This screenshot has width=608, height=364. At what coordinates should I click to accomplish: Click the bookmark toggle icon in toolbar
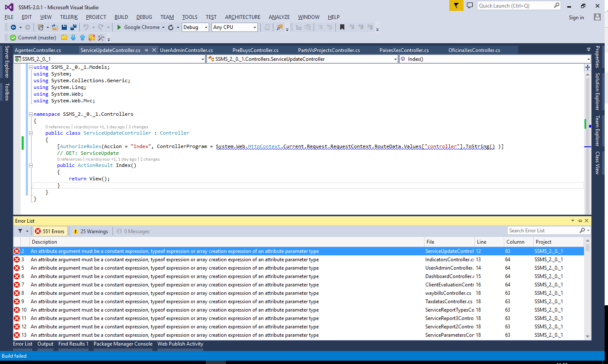click(x=342, y=27)
